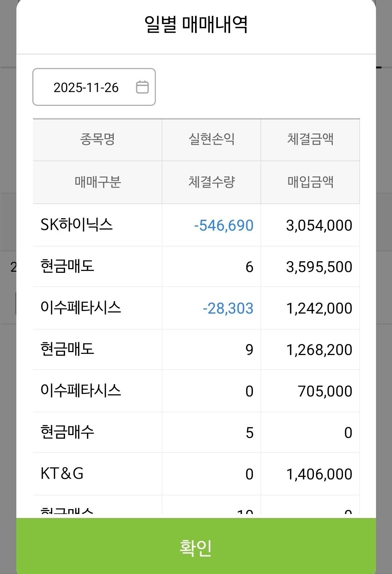The height and width of the screenshot is (574, 392).
Task: Click the 매입금액 column header
Action: pos(310,182)
